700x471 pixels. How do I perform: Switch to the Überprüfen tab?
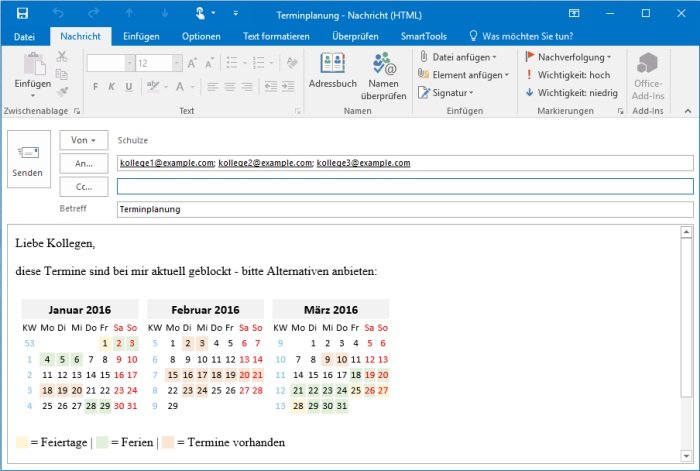click(x=355, y=37)
